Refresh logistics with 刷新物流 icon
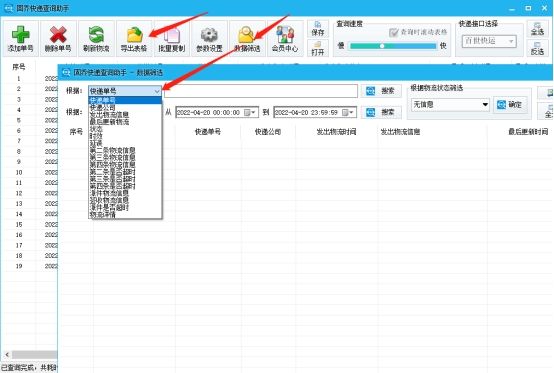Viewport: 554px width, 373px height. pyautogui.click(x=96, y=38)
